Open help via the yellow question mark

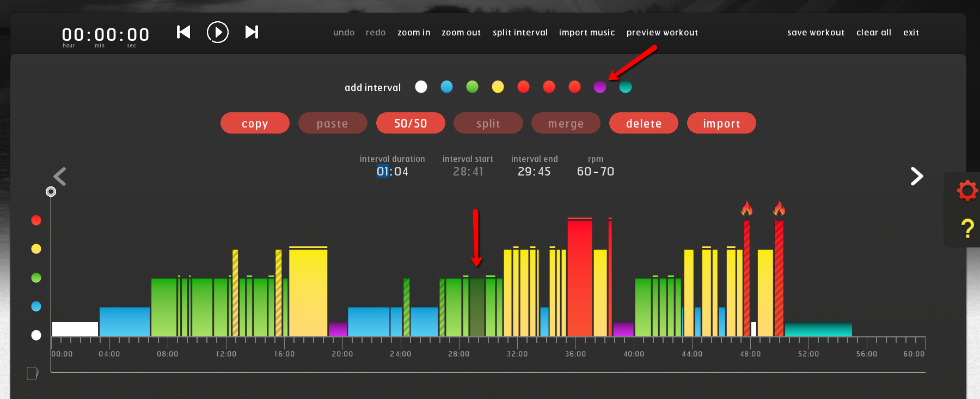point(967,228)
